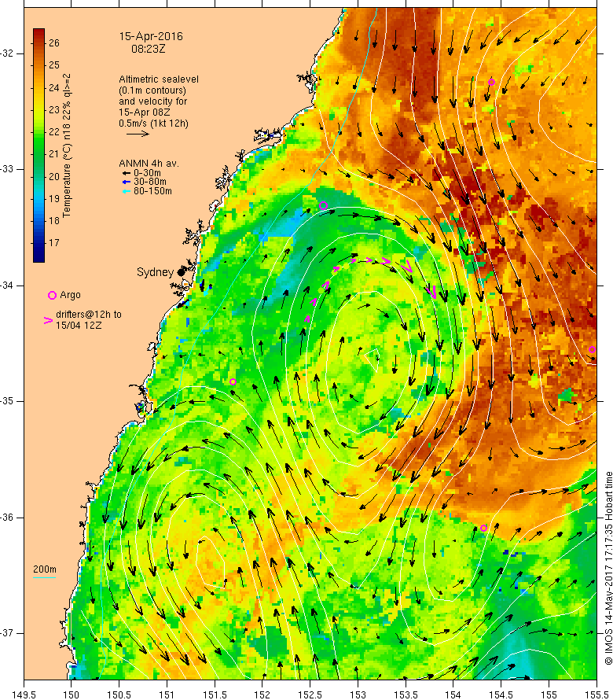Click the latitude axis label -32
613x700 pixels.
click(7, 53)
